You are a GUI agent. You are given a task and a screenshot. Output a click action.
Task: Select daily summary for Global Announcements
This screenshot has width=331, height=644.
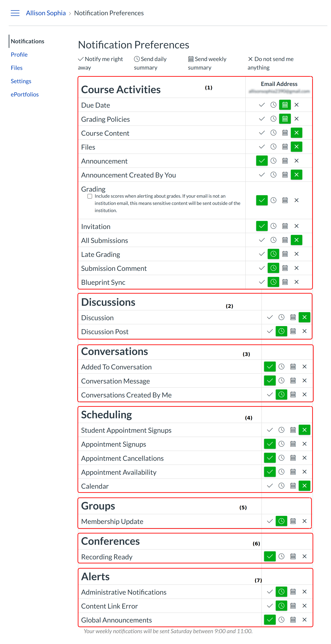281,620
